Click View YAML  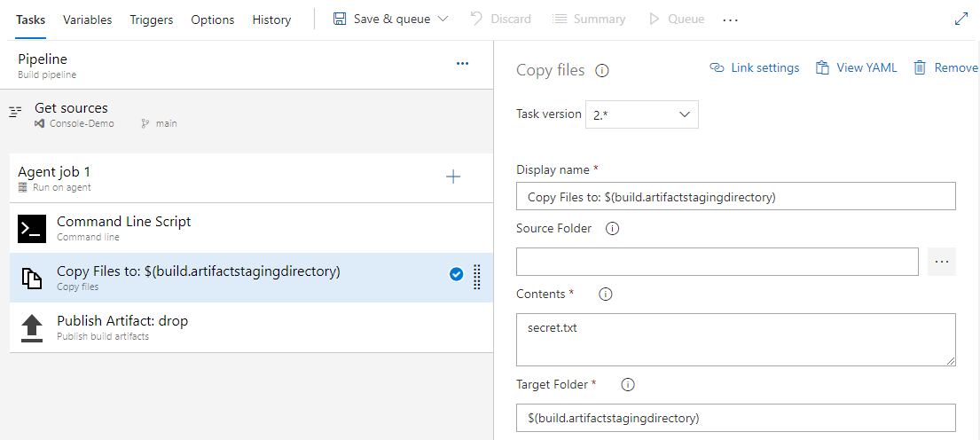[x=856, y=67]
